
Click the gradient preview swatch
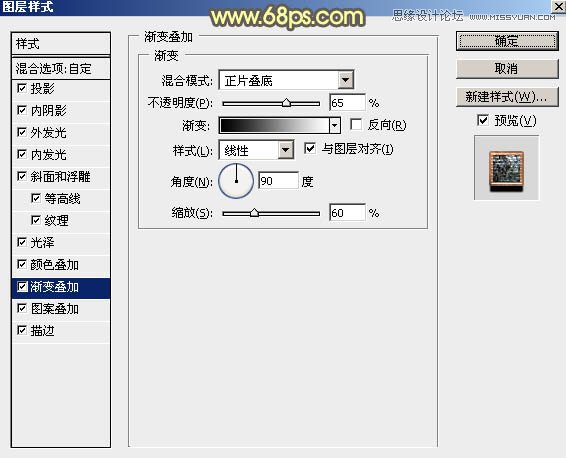(x=274, y=126)
